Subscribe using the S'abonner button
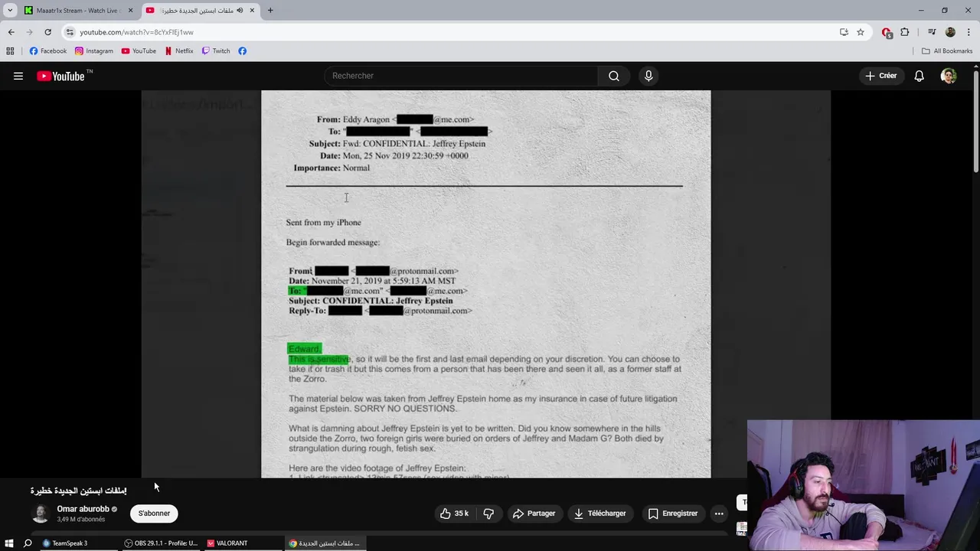 (x=154, y=514)
